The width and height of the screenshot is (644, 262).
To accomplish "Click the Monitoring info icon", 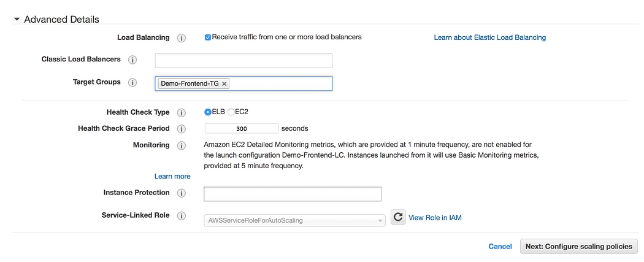I will pyautogui.click(x=182, y=146).
